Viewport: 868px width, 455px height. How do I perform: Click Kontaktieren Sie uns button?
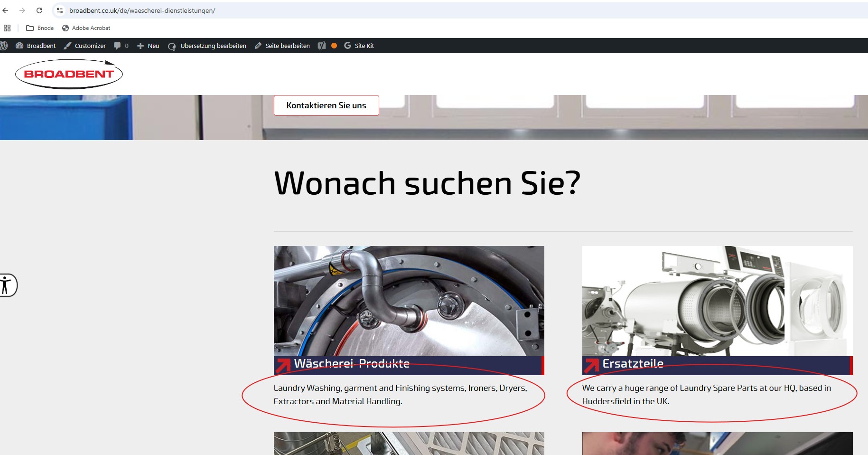pos(327,105)
